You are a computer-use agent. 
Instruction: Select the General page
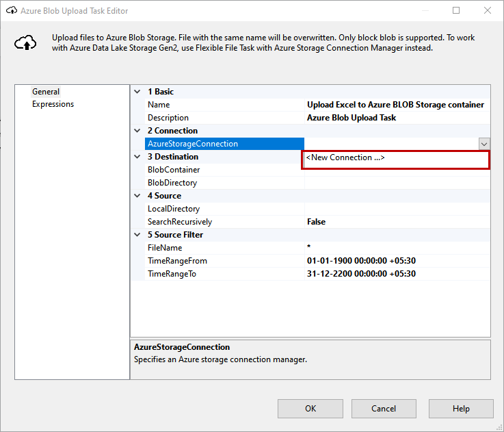[46, 92]
